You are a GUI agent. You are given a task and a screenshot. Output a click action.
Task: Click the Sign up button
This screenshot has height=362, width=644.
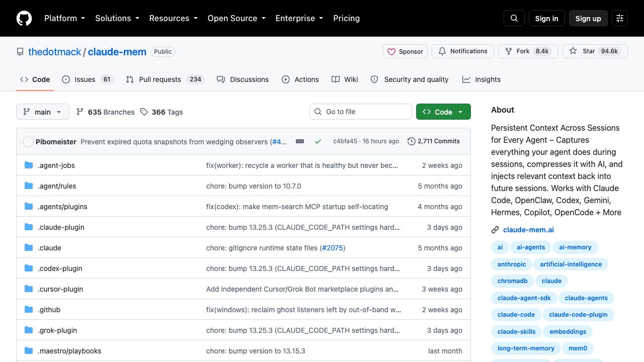click(x=588, y=18)
